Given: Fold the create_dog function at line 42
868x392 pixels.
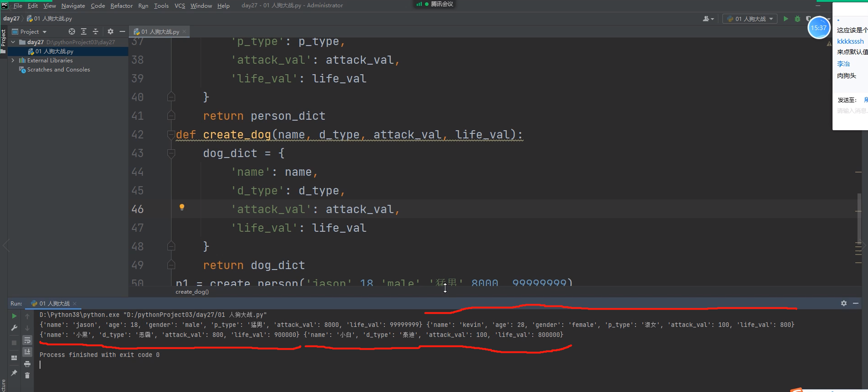Looking at the screenshot, I should pyautogui.click(x=171, y=135).
